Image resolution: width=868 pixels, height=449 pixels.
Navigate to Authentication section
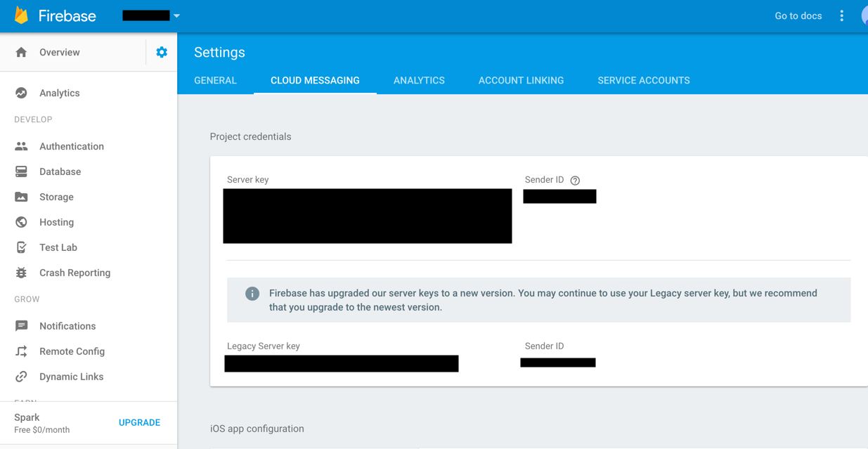[x=72, y=146]
